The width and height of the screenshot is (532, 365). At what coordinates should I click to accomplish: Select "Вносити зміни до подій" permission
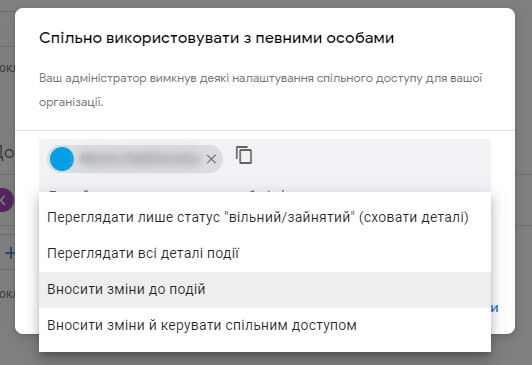point(265,290)
